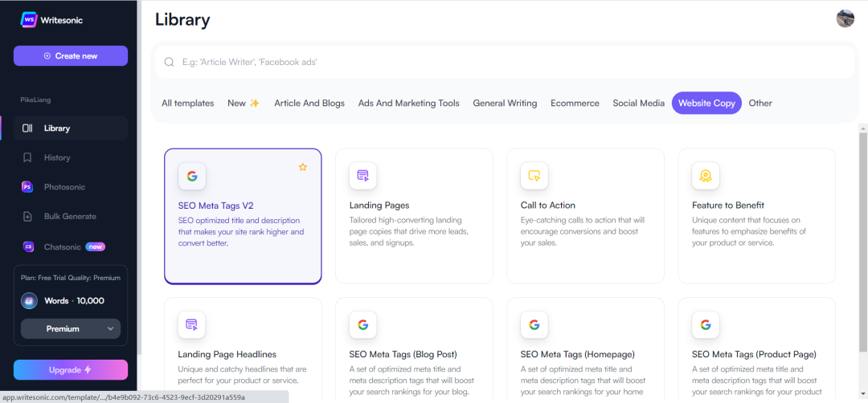Open the user profile avatar
868x403 pixels.
click(845, 18)
